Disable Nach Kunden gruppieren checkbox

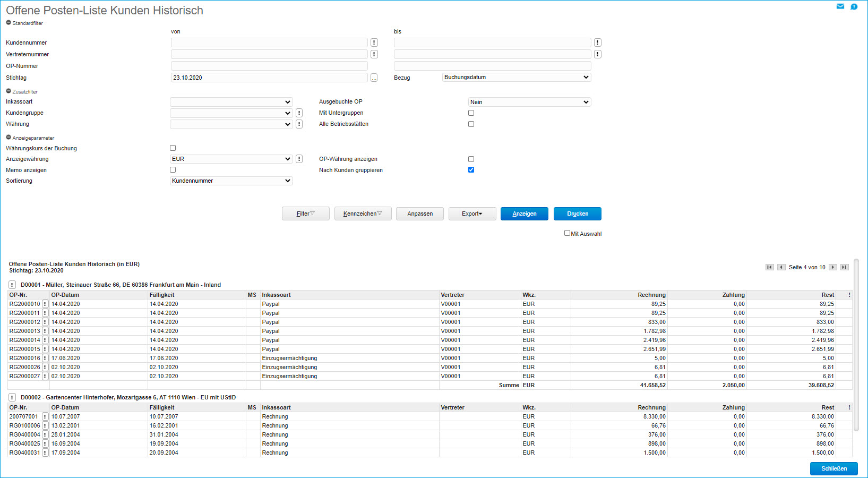click(471, 170)
